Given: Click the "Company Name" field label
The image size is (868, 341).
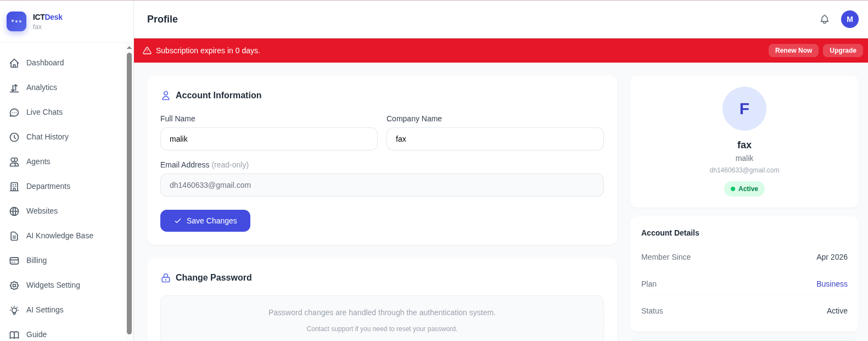Looking at the screenshot, I should tap(414, 119).
